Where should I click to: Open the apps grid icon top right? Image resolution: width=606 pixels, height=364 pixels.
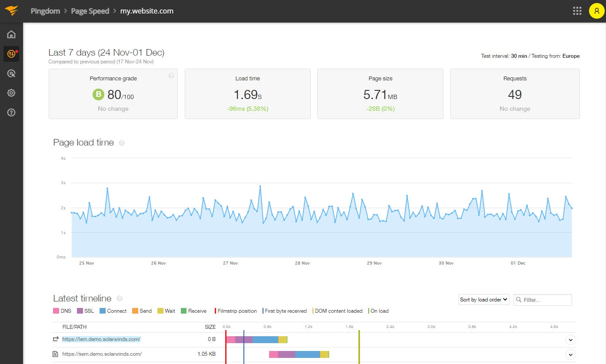[577, 10]
